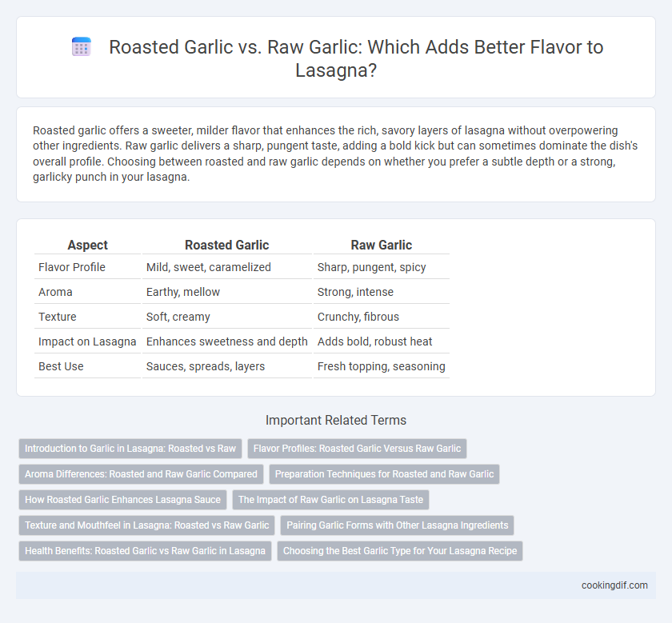Click the 'Important Related Terms' heading

point(335,420)
